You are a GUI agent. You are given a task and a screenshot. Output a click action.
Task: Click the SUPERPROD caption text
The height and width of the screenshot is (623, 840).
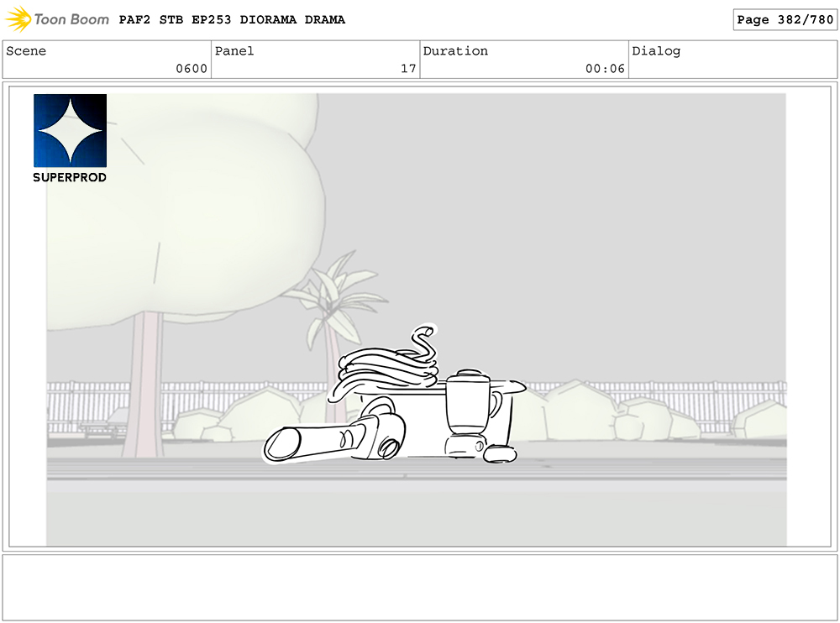pos(70,177)
